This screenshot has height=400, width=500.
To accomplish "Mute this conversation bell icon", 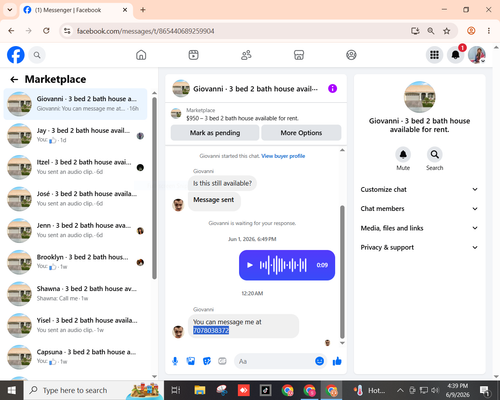I will [x=403, y=154].
